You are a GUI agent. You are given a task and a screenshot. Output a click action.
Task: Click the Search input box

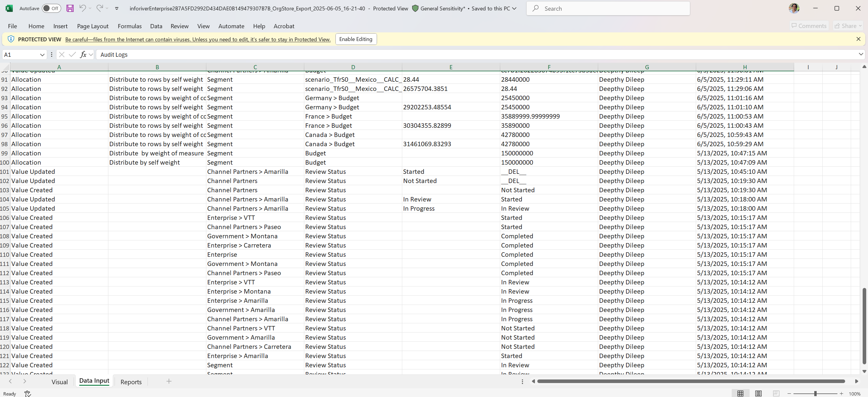608,8
